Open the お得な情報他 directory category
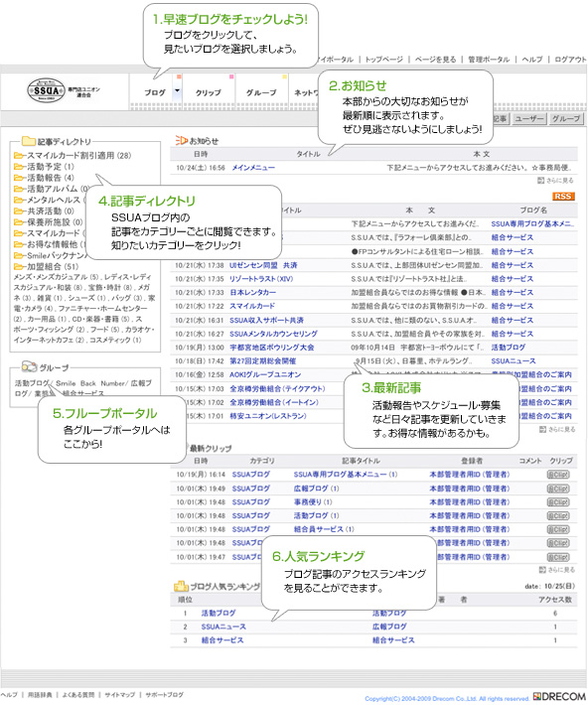The width and height of the screenshot is (588, 705). (53, 244)
